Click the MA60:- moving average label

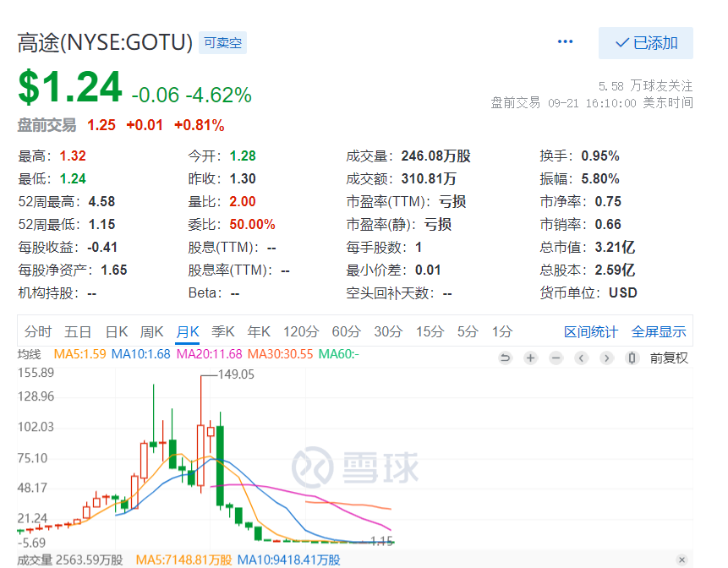click(x=339, y=354)
